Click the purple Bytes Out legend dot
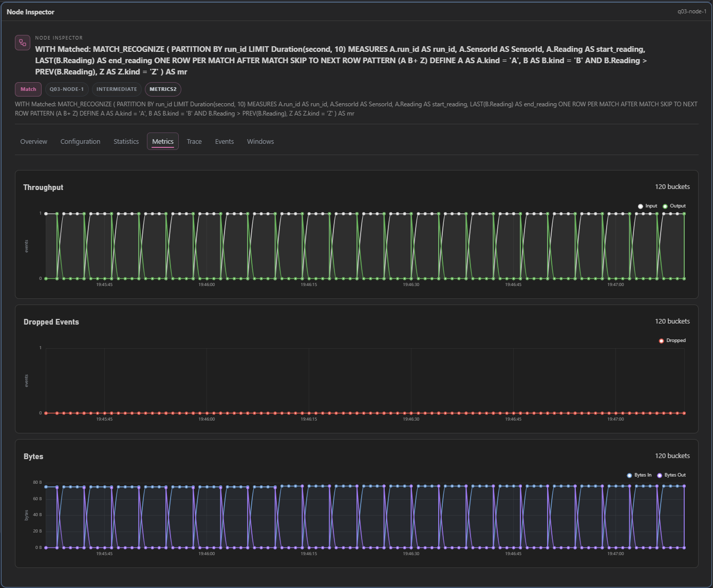This screenshot has height=588, width=713. click(660, 476)
